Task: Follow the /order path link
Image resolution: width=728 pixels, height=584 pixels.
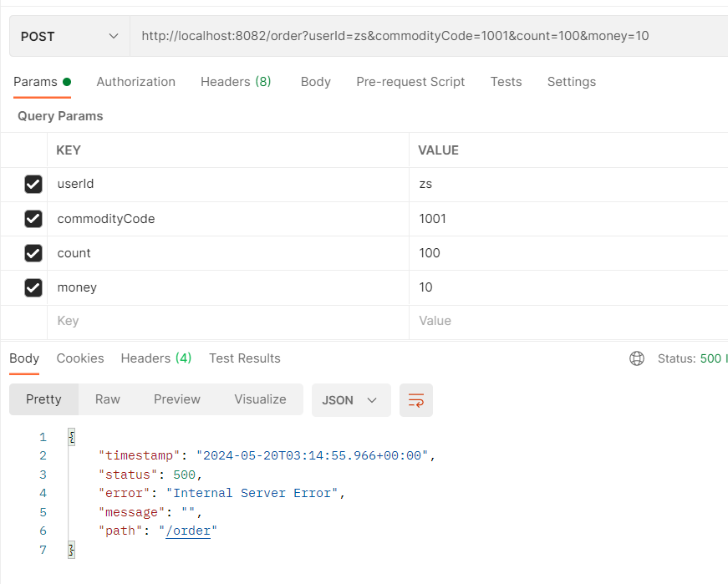Action: (188, 531)
